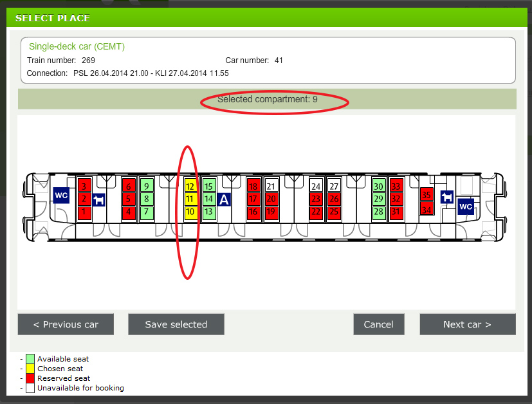Image resolution: width=532 pixels, height=404 pixels.
Task: Click unavailable seat 27
Action: [335, 186]
